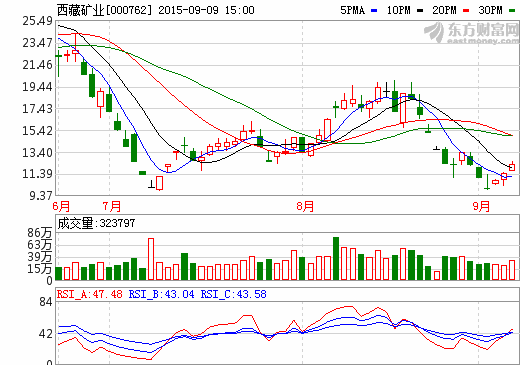Click the 6月 date axis label
This screenshot has height=365, width=520.
click(x=61, y=207)
